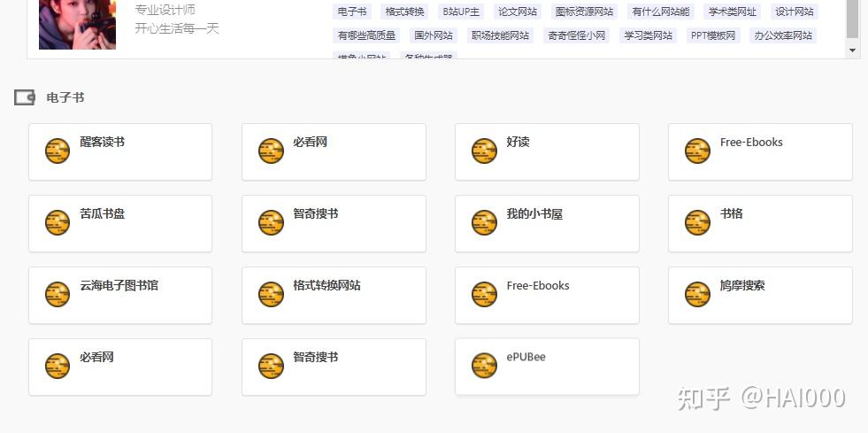
Task: Select the 学习类网站 tag
Action: coord(649,35)
